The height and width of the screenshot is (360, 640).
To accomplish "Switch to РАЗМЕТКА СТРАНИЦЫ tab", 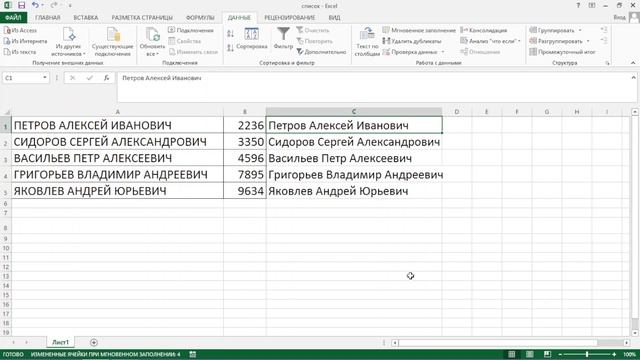I will tap(142, 18).
